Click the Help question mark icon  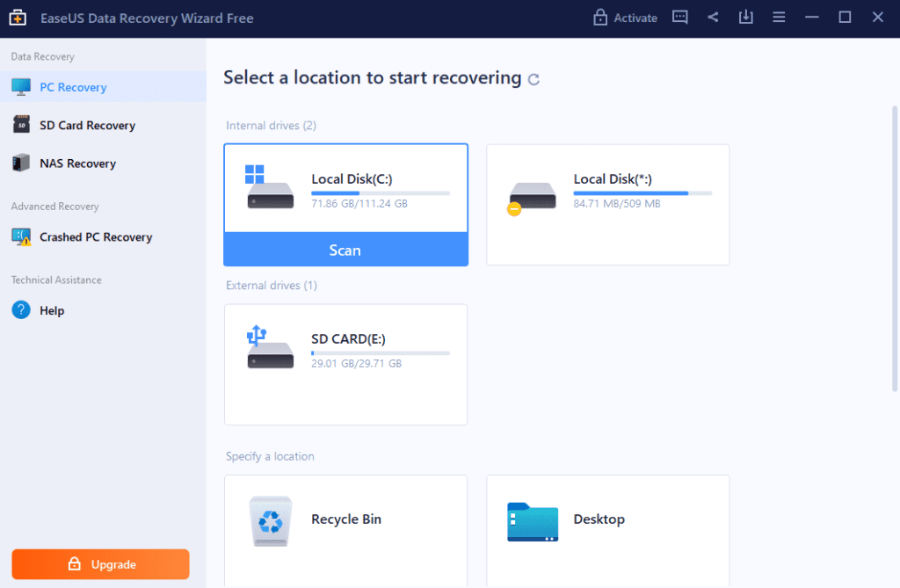click(21, 310)
